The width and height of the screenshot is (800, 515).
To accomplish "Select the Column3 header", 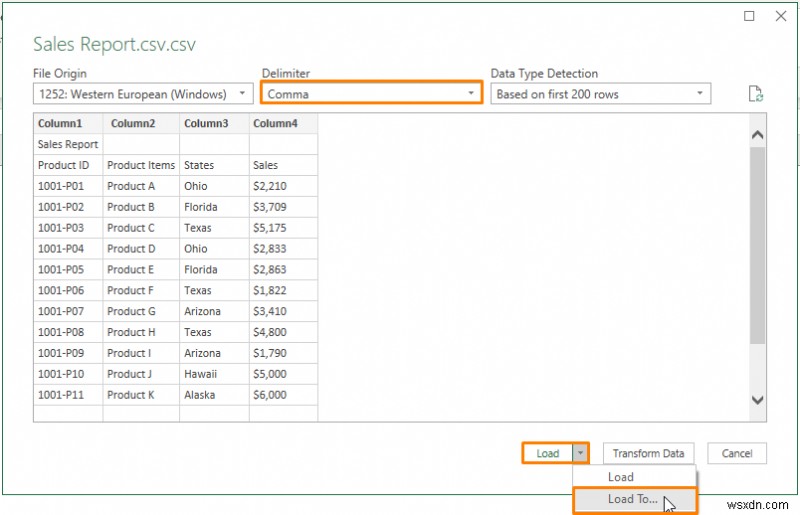I will (x=214, y=124).
